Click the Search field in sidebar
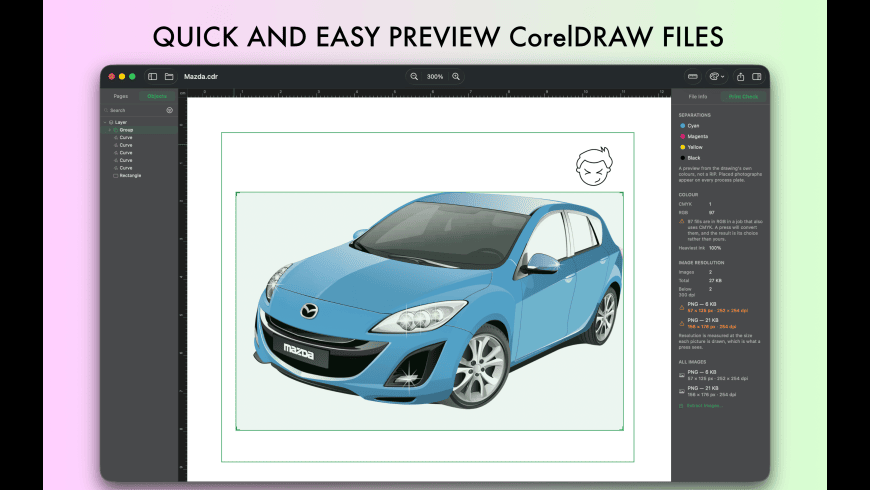The height and width of the screenshot is (490, 870). (x=134, y=110)
